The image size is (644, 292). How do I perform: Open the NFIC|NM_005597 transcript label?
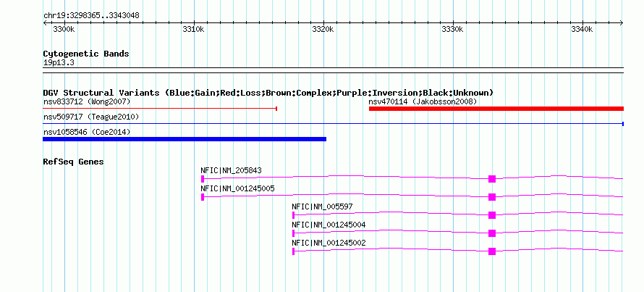tap(323, 207)
